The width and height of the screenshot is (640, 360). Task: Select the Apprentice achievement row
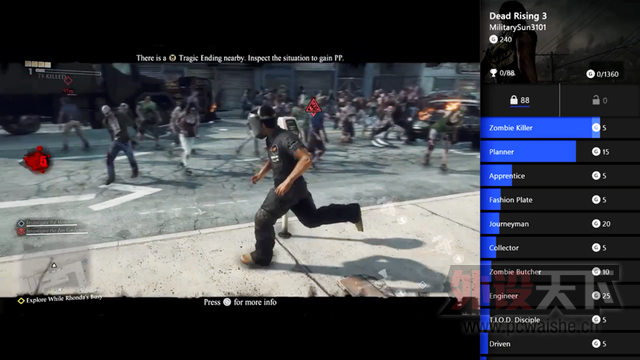click(x=560, y=176)
